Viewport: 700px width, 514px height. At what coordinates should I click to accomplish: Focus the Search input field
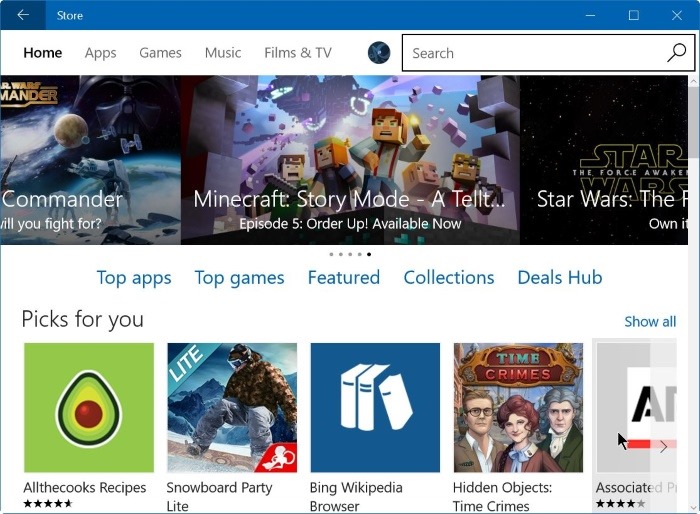(x=548, y=53)
